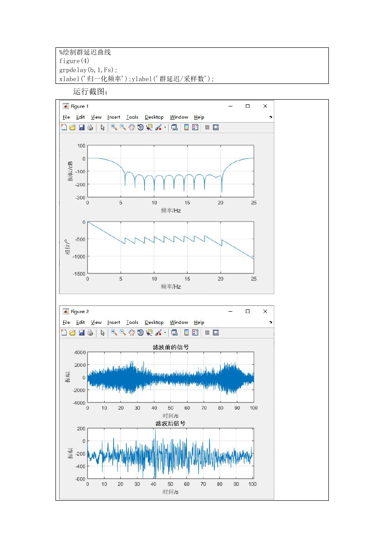Open View menu in Figure 2 window
Viewport: 392px width, 554px height.
[x=96, y=323]
